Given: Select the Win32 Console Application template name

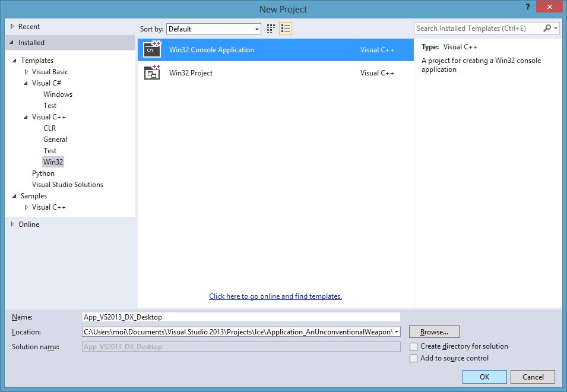Looking at the screenshot, I should point(211,49).
